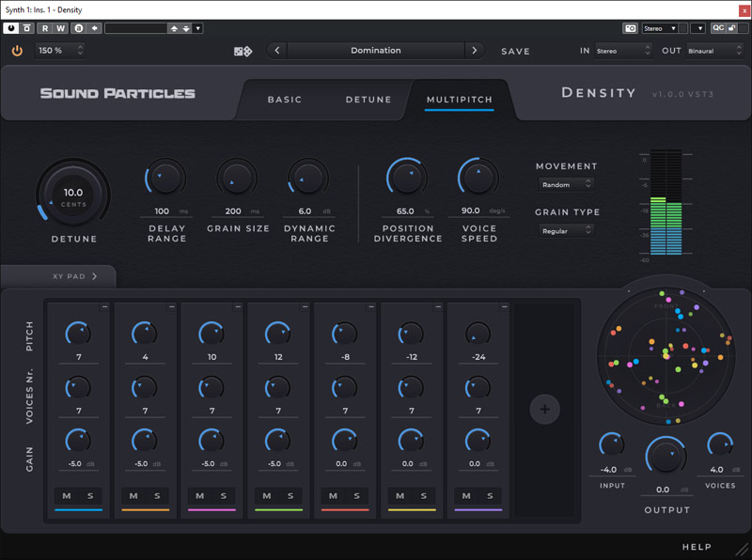Open the HELP link
Viewport: 752px width, 560px height.
point(697,547)
